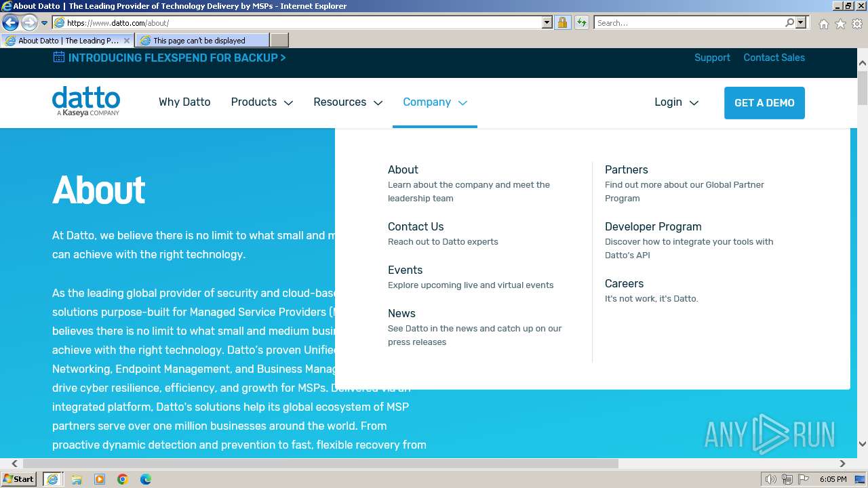Click the horizontal scrollbar thumb
Image resolution: width=868 pixels, height=488 pixels.
point(321,464)
